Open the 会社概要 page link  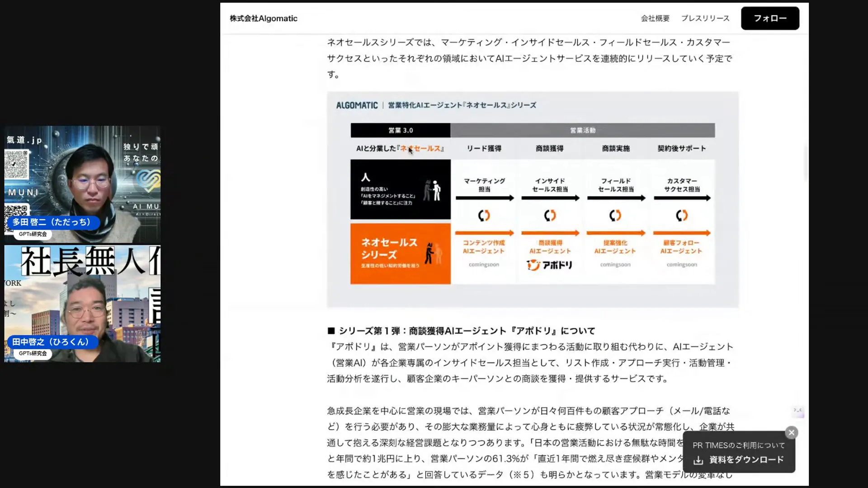pyautogui.click(x=655, y=19)
